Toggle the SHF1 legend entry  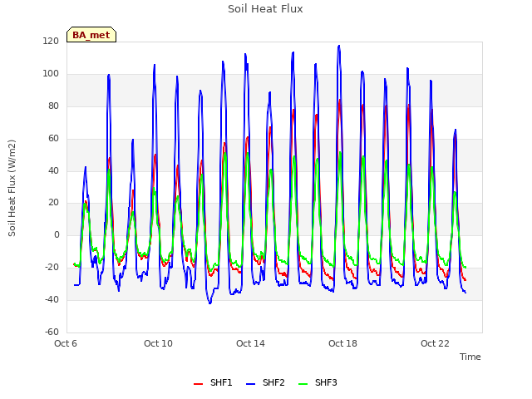tap(213, 382)
